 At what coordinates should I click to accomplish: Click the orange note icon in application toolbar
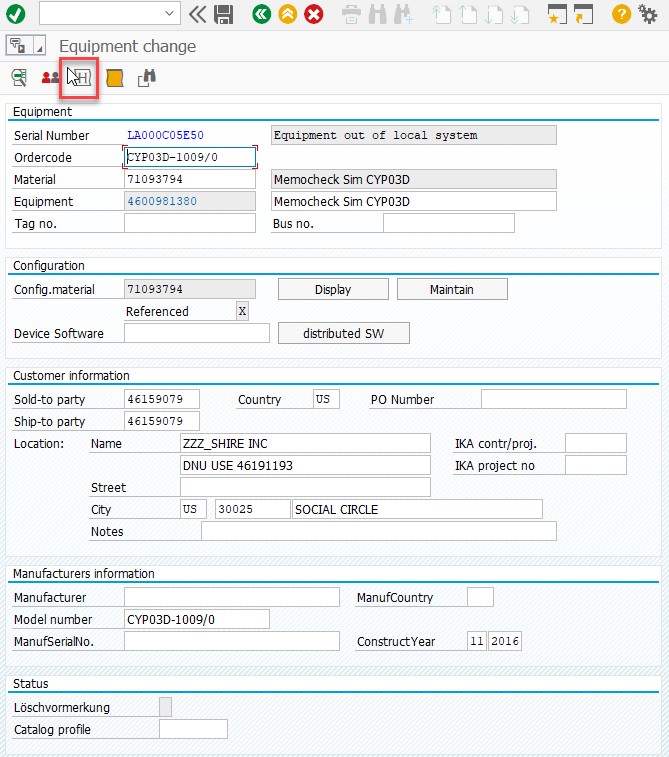tap(114, 77)
